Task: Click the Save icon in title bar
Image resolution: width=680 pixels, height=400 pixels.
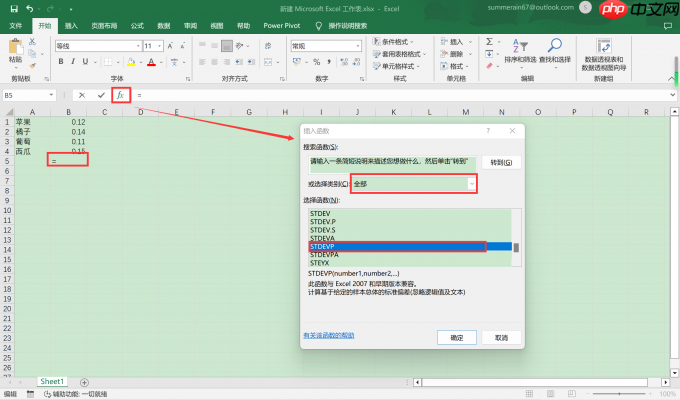Action: pos(14,9)
